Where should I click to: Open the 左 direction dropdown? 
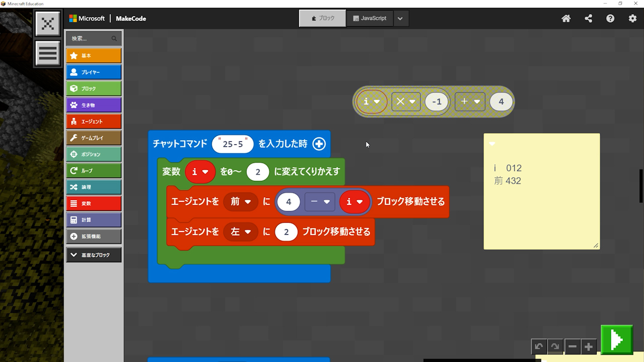click(x=240, y=232)
